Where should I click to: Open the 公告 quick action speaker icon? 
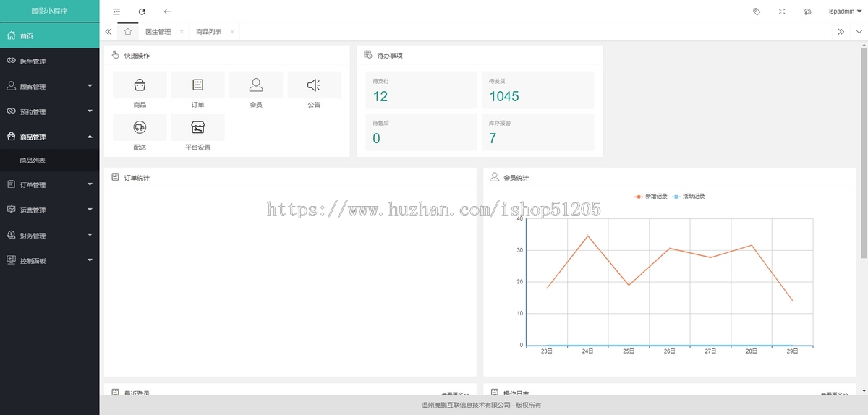[x=314, y=85]
